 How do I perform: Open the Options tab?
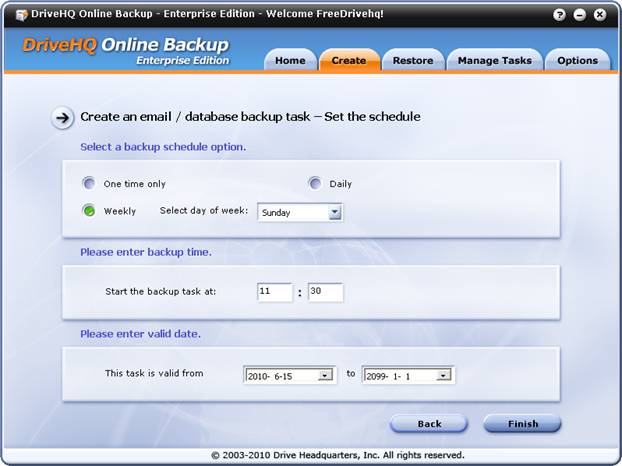577,61
